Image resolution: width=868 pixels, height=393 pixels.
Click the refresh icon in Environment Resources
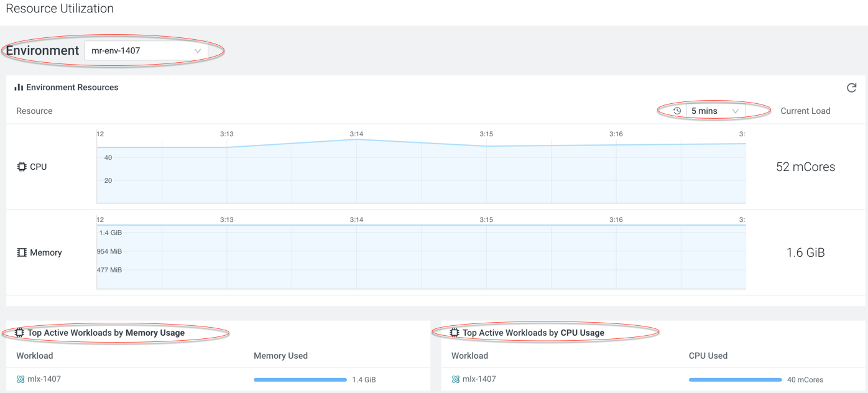coord(851,88)
